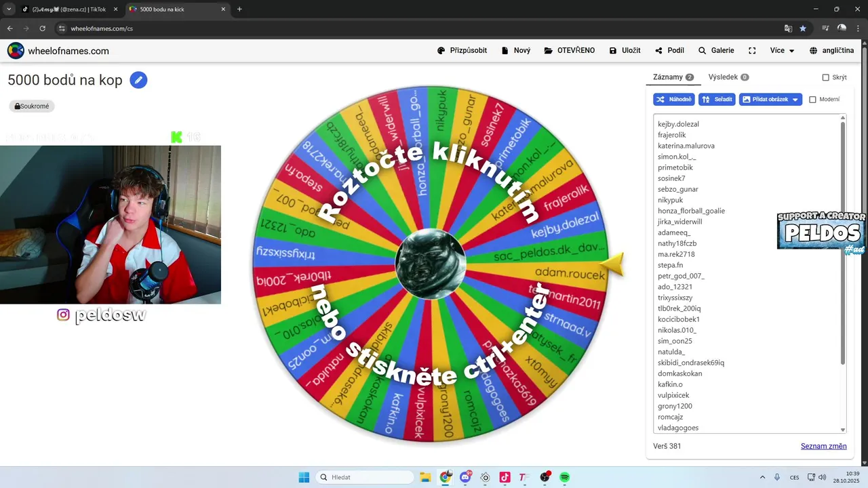Click entry primetobik in list
Viewport: 868px width, 488px height.
click(675, 167)
